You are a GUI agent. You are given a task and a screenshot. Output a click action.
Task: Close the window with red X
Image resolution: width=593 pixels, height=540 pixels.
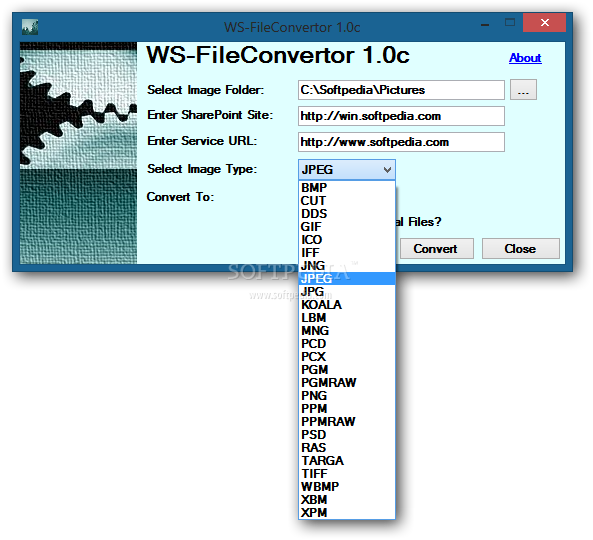point(544,23)
